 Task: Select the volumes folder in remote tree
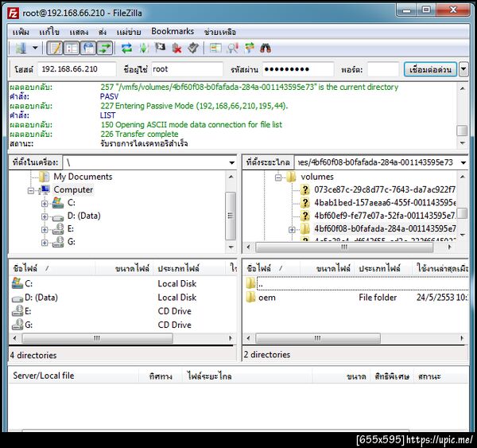click(317, 177)
